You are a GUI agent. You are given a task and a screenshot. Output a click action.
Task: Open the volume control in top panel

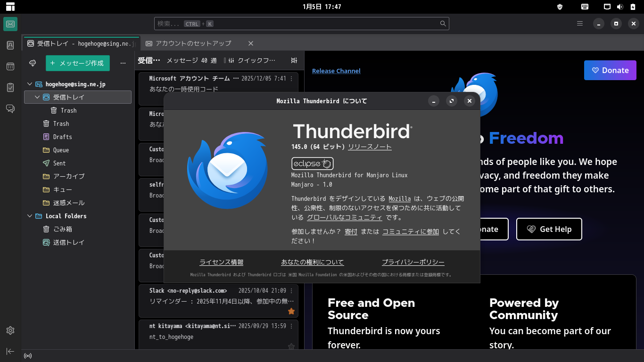pyautogui.click(x=620, y=7)
